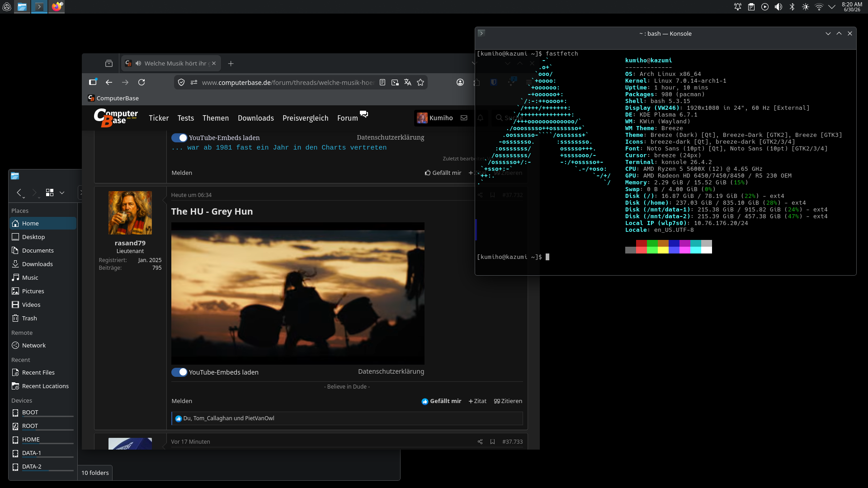This screenshot has height=488, width=868.
Task: Open the Preisvergleich menu item
Action: pyautogui.click(x=306, y=118)
